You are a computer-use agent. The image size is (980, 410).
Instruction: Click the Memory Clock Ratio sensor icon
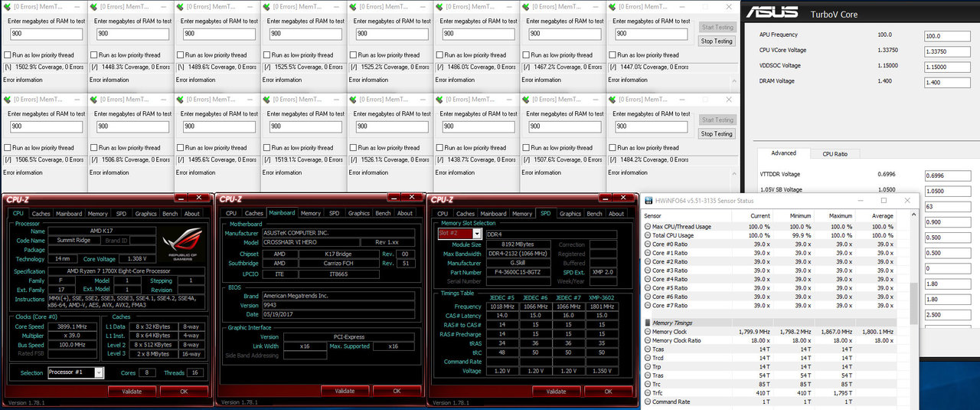pyautogui.click(x=647, y=340)
